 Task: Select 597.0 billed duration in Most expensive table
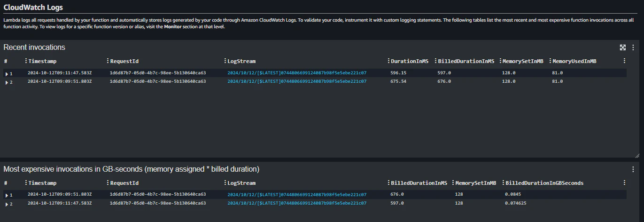click(x=397, y=203)
